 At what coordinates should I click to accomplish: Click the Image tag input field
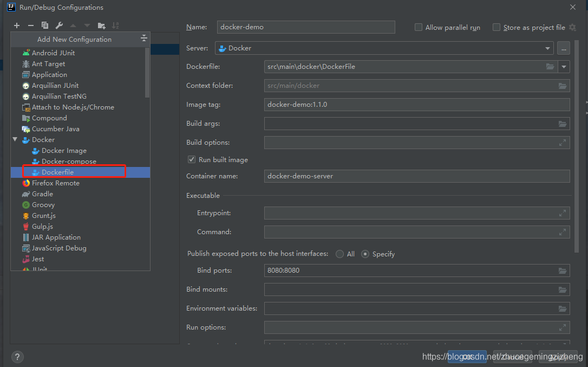[x=417, y=105]
